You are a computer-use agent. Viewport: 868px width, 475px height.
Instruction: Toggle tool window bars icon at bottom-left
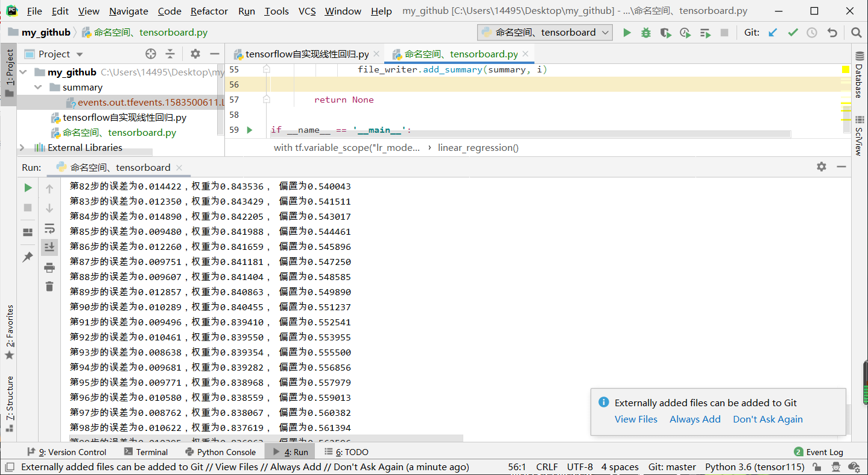[x=9, y=467]
